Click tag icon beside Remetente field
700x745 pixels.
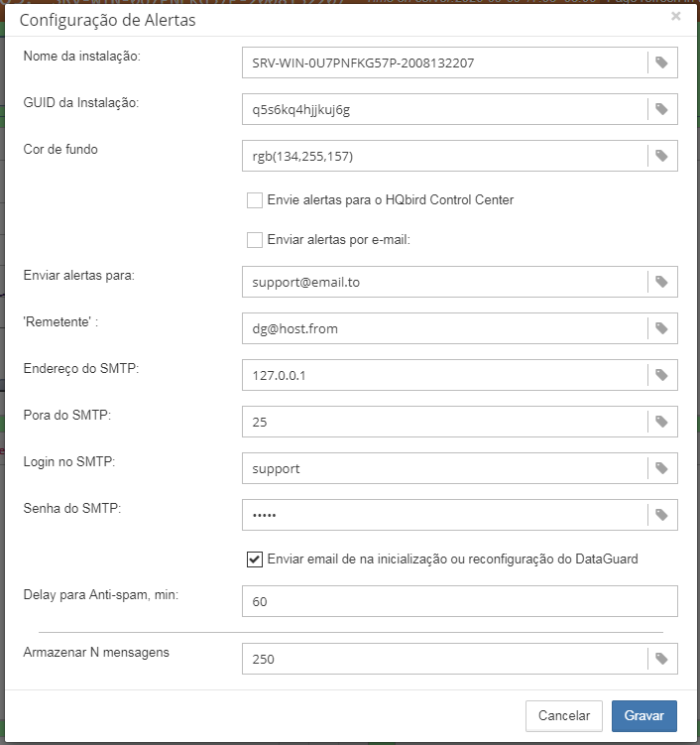pos(661,328)
